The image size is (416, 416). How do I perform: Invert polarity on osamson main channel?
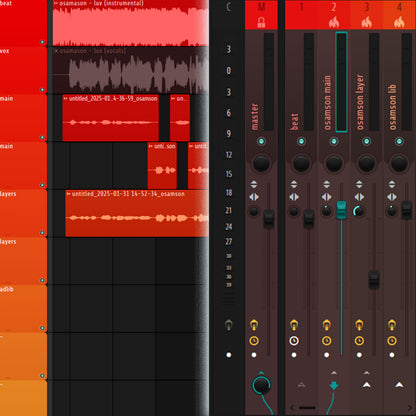[326, 185]
